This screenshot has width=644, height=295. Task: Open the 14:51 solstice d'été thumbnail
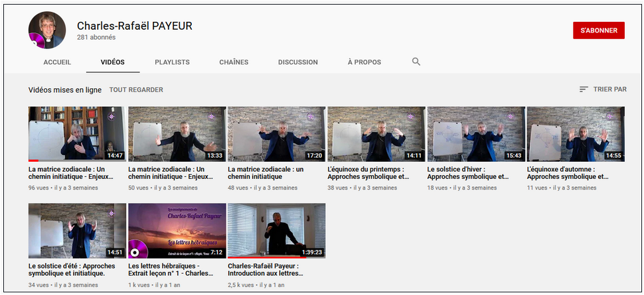pyautogui.click(x=77, y=231)
